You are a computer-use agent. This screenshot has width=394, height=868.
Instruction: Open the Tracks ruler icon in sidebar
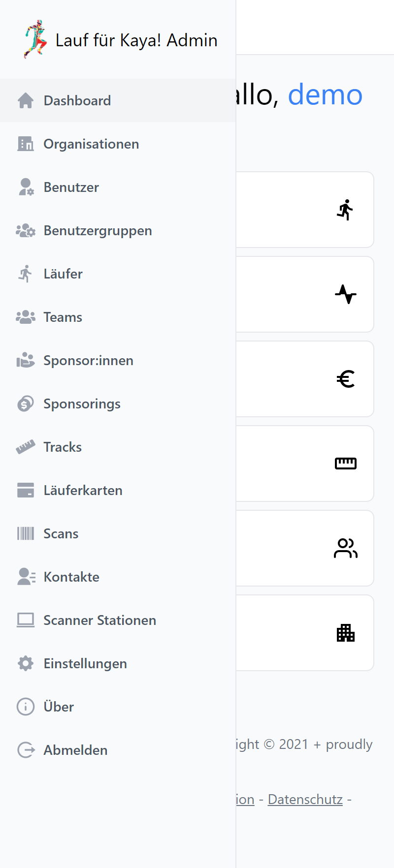click(26, 447)
